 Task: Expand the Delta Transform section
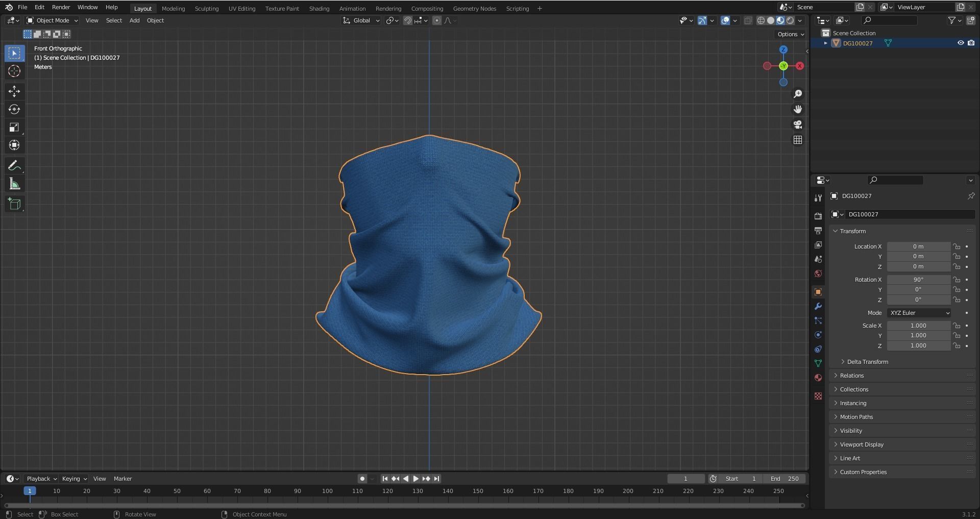point(867,362)
